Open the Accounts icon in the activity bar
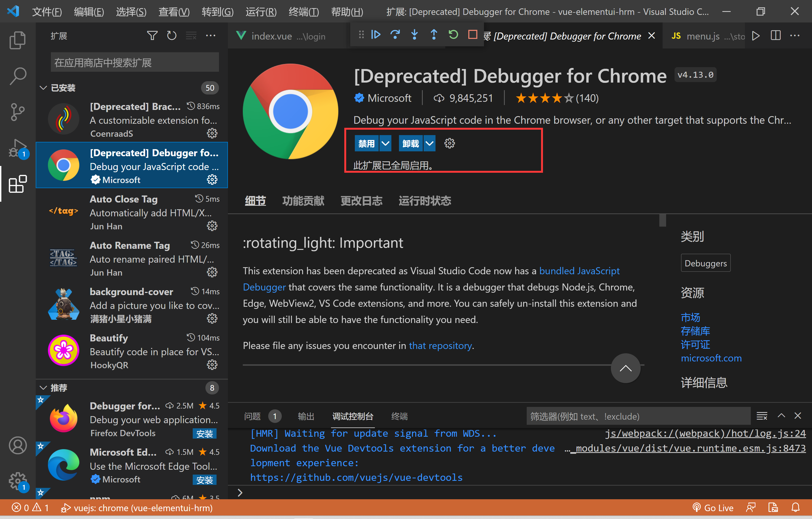This screenshot has height=519, width=812. point(18,445)
